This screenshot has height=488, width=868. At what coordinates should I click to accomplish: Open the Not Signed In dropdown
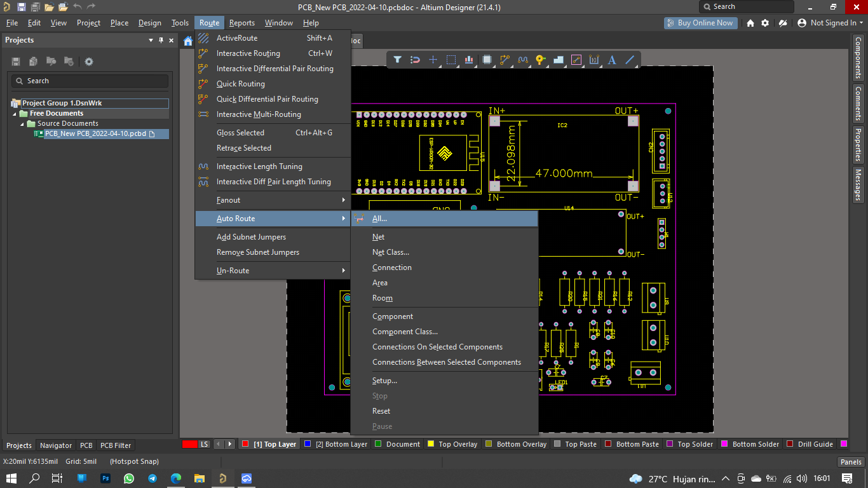[x=830, y=23]
